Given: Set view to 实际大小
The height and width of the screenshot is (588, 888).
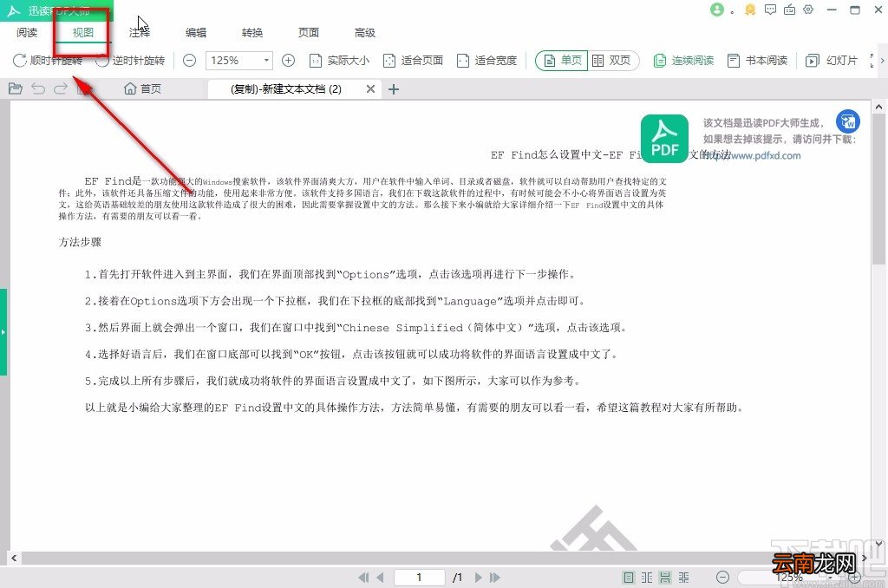Looking at the screenshot, I should tap(339, 60).
